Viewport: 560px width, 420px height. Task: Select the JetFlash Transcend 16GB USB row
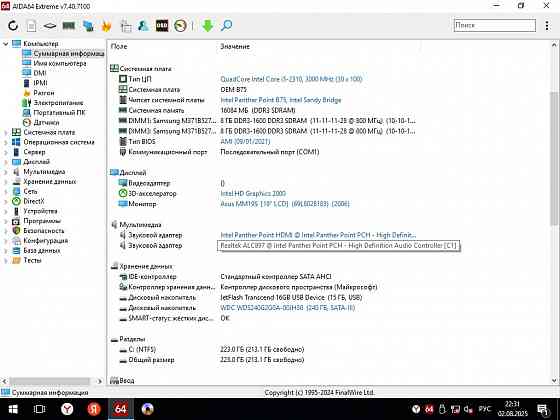point(240,298)
